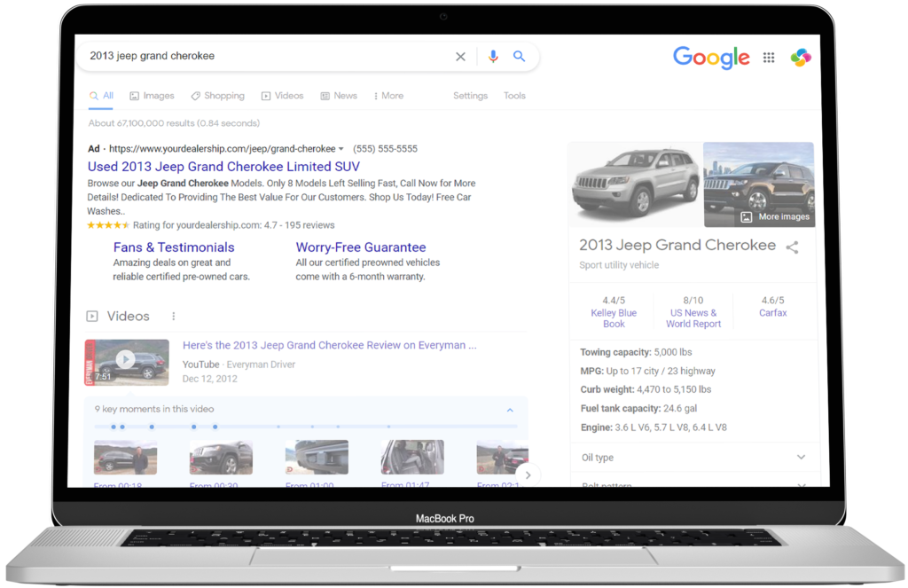
Task: Open search Settings
Action: (470, 96)
